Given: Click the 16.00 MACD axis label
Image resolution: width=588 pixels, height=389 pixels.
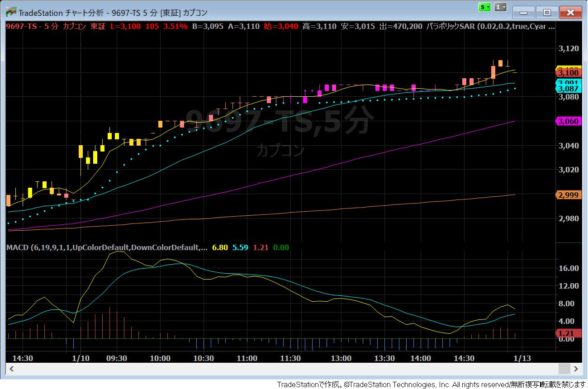Looking at the screenshot, I should coord(569,268).
